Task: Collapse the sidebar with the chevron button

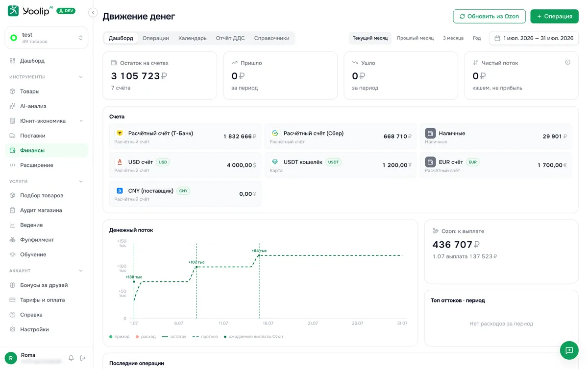Action: pyautogui.click(x=93, y=13)
